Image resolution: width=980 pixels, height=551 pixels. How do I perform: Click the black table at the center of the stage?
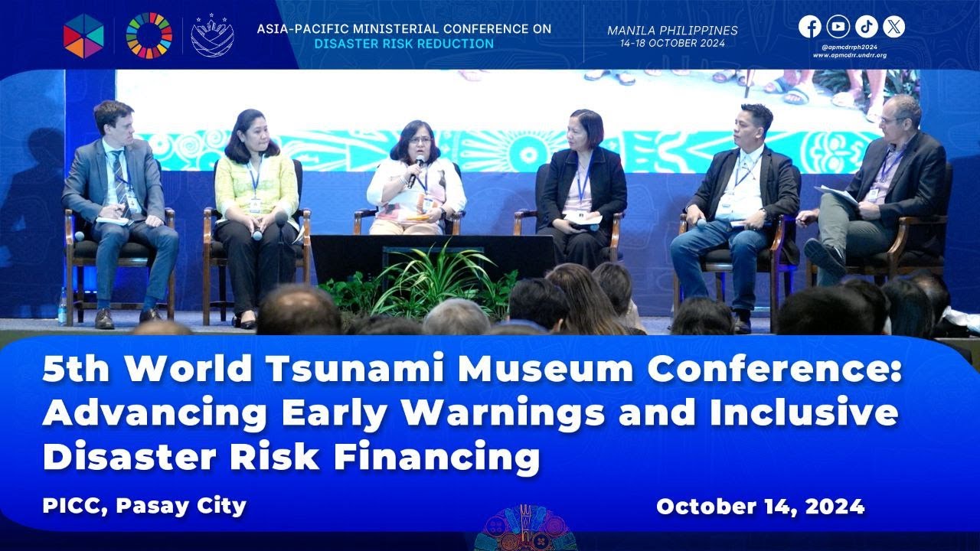[x=433, y=260]
